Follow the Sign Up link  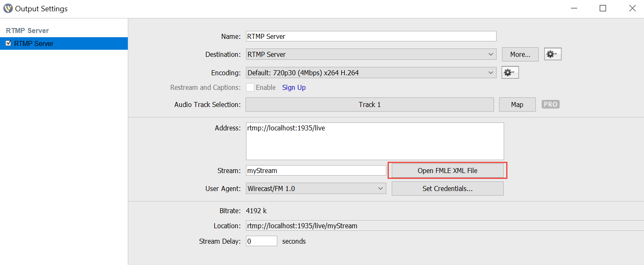(x=294, y=87)
